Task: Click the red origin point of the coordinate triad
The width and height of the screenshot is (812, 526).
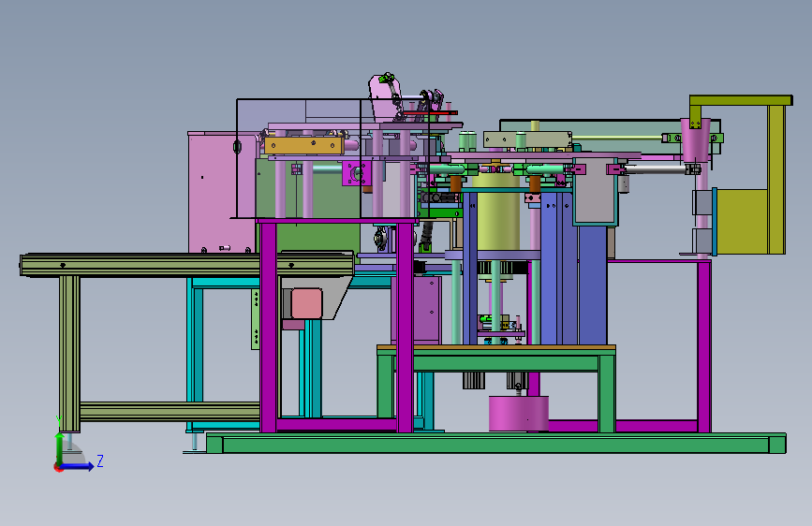Action: click(58, 467)
